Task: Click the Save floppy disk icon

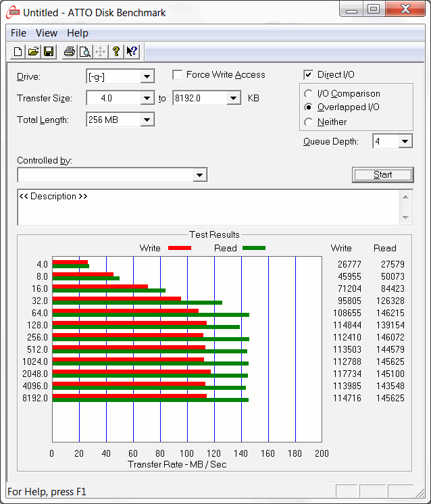Action: click(x=49, y=51)
